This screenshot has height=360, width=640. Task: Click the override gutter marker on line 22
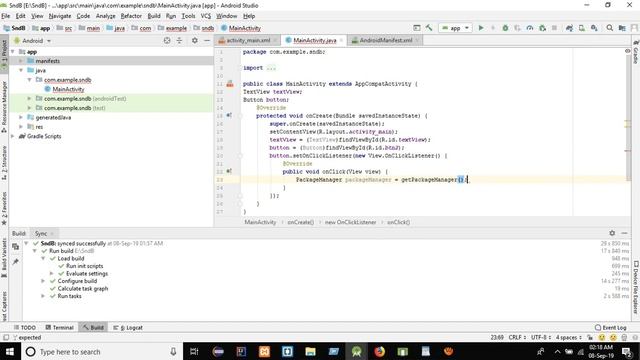229,171
